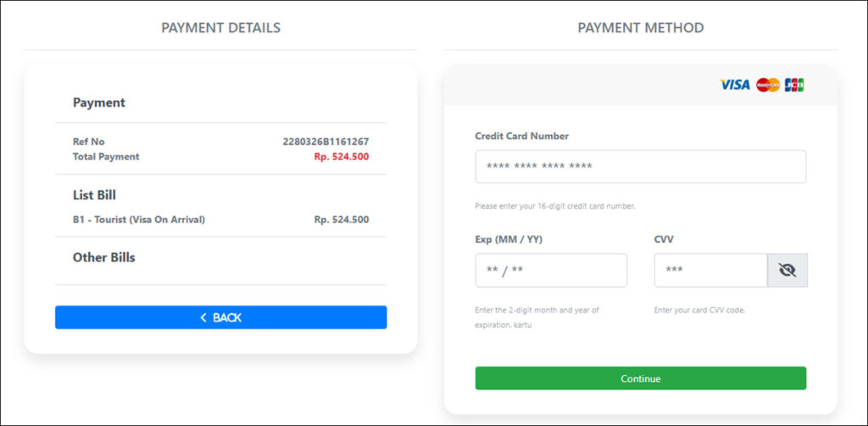Click the Credit Card Number field
Viewport: 868px width, 426px height.
tap(640, 166)
